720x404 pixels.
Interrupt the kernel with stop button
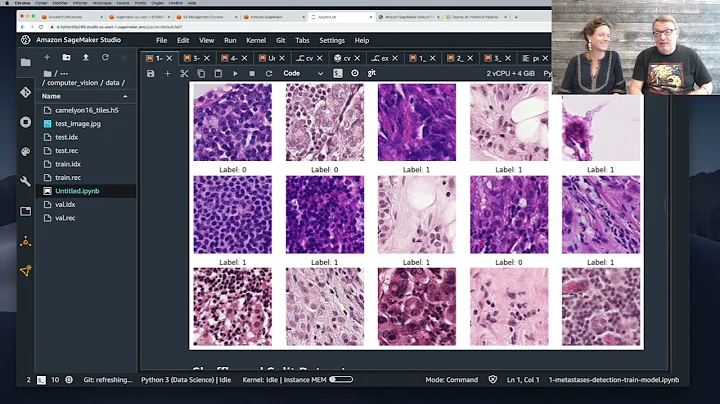(252, 73)
